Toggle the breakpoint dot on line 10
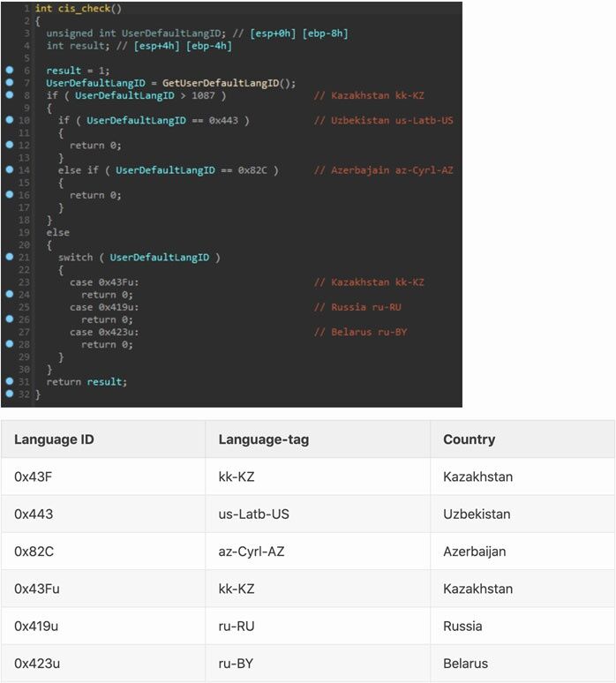The height and width of the screenshot is (683, 616). click(x=10, y=120)
